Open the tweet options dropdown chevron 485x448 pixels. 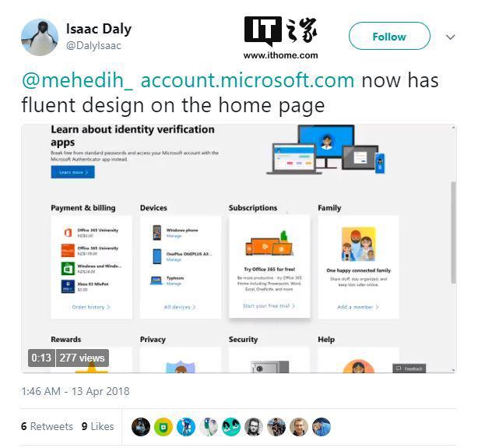450,37
